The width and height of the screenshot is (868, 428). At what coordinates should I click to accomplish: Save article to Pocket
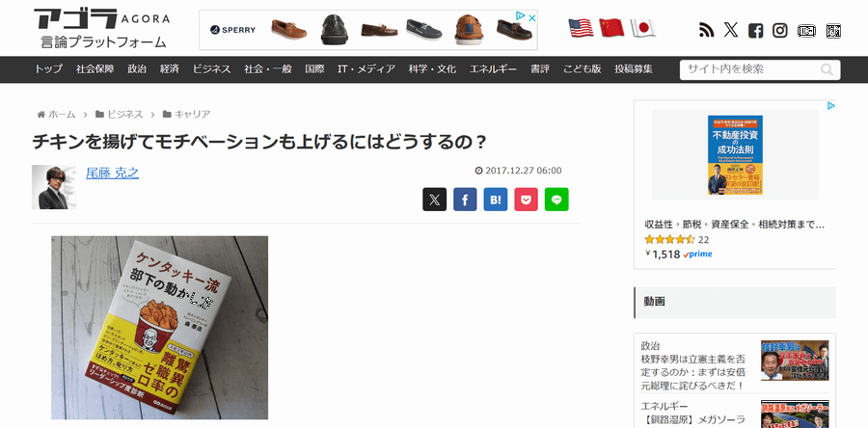tap(526, 200)
